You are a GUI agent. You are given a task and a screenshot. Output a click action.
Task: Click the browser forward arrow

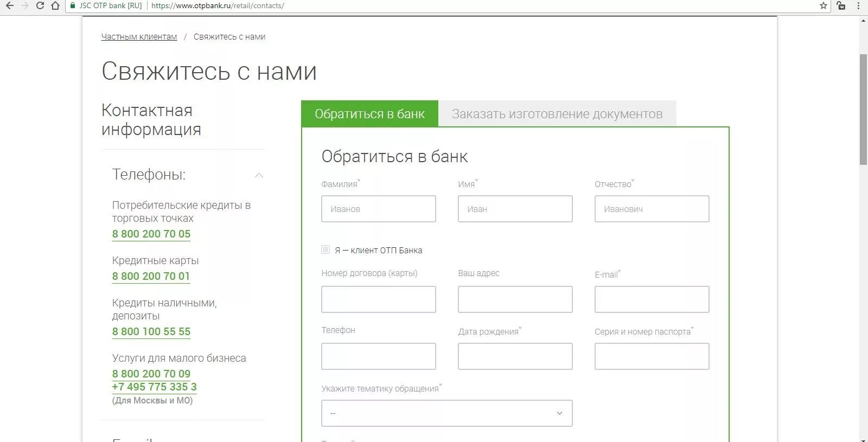point(24,5)
